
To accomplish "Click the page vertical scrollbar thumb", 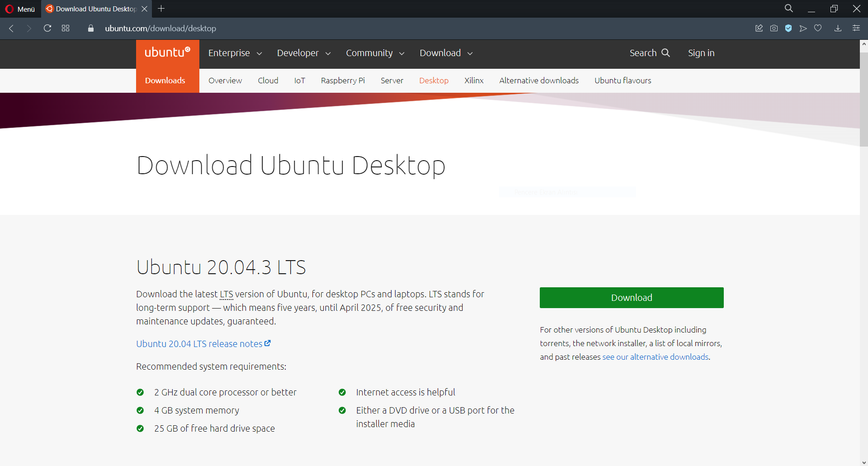I will (x=864, y=100).
